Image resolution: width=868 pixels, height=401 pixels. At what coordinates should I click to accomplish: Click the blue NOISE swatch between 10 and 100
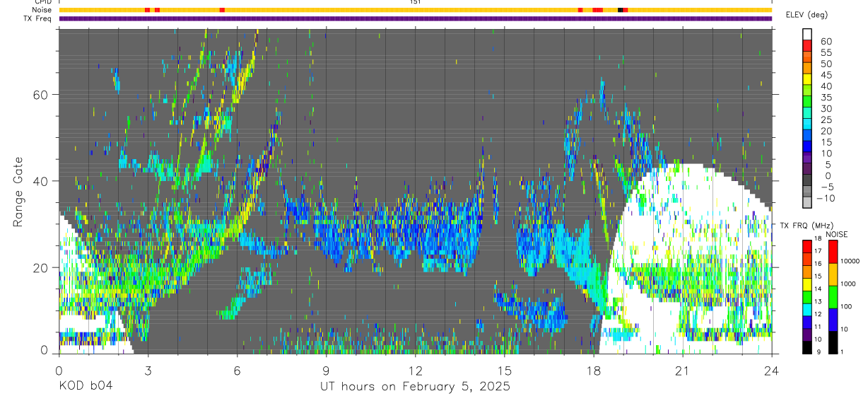833,319
